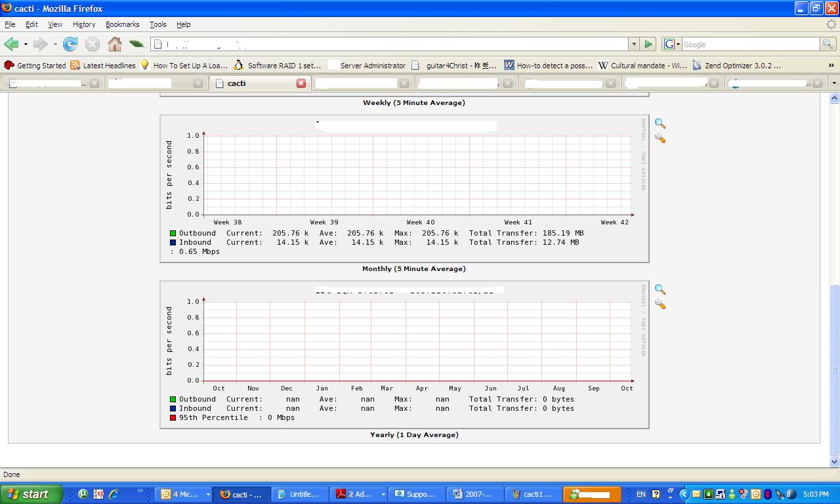Switch to Suppo... taskbar window
Viewport: 840px width, 504px height.
coord(415,494)
